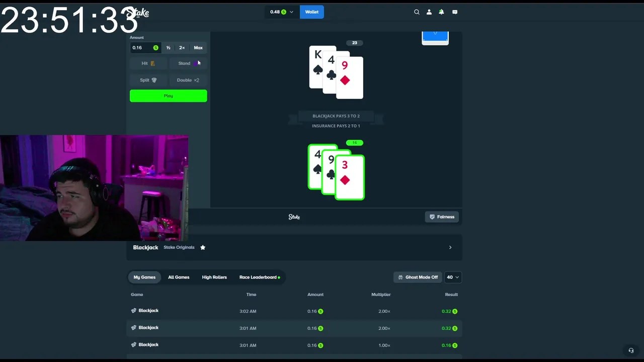This screenshot has width=644, height=362.
Task: Open the Fairness dialog
Action: tap(442, 217)
